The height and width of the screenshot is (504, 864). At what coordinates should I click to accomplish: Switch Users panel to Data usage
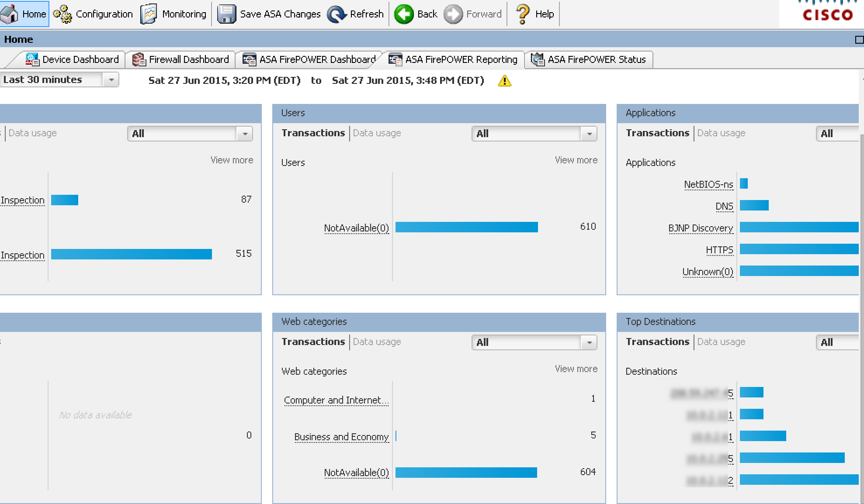click(377, 133)
